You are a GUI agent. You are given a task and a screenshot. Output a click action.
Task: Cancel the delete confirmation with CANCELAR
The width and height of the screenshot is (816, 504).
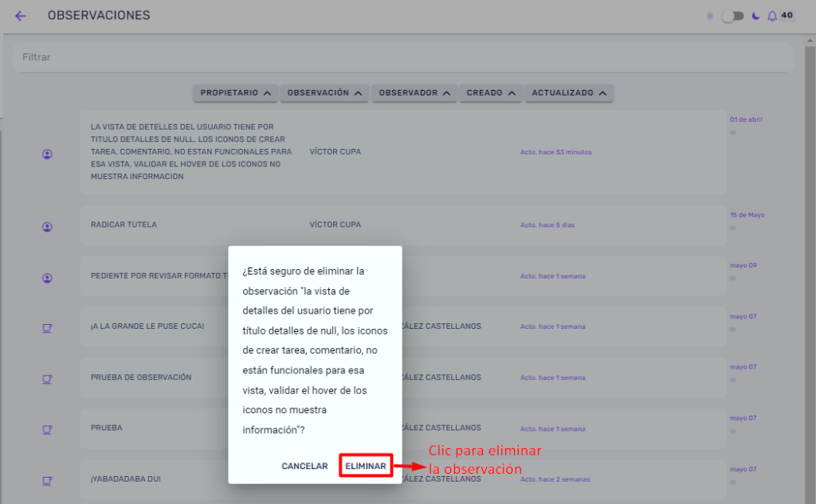[304, 466]
